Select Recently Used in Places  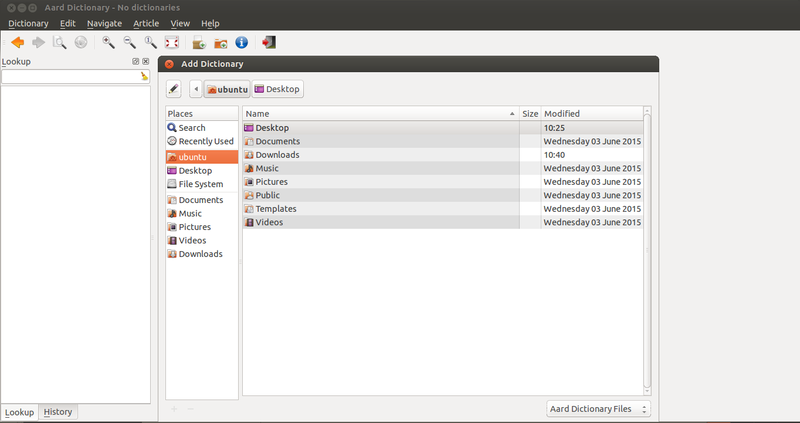click(202, 141)
